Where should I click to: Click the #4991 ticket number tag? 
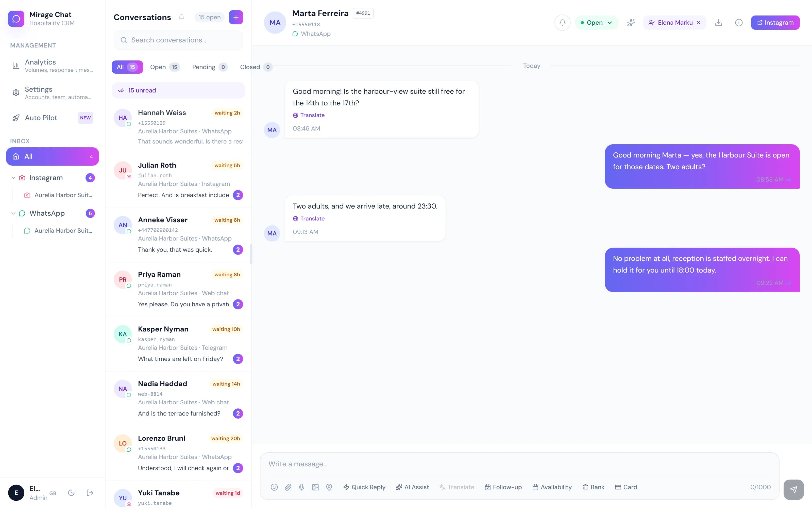[363, 13]
